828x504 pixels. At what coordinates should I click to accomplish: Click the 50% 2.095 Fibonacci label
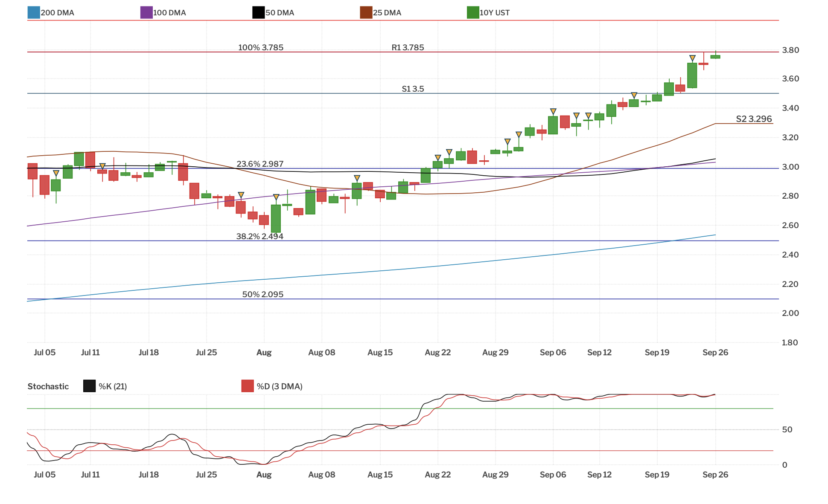(262, 295)
